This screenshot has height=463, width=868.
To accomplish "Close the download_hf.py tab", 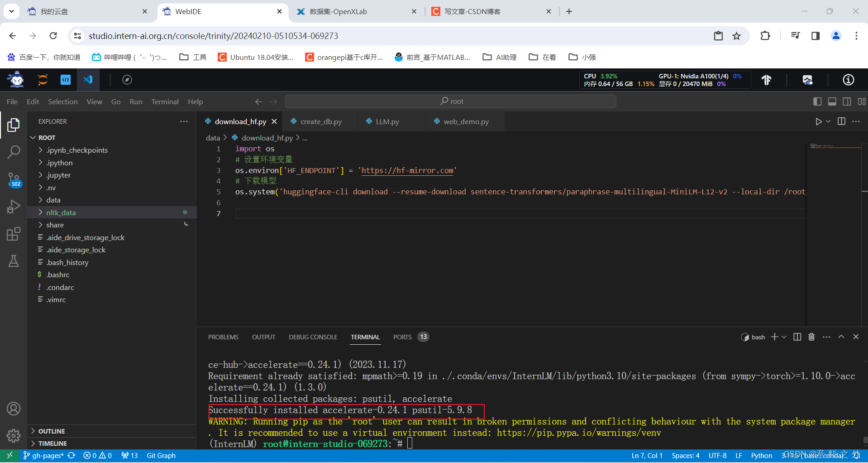I will click(x=274, y=121).
